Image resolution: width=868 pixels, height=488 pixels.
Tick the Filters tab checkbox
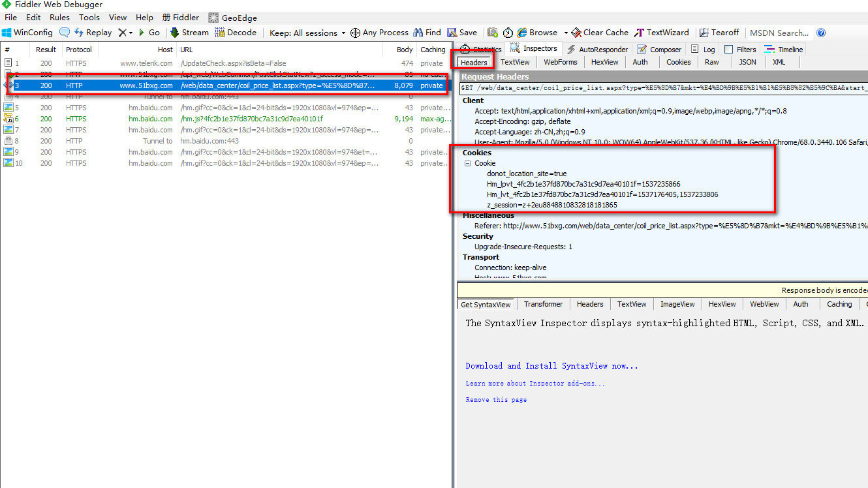coord(729,50)
